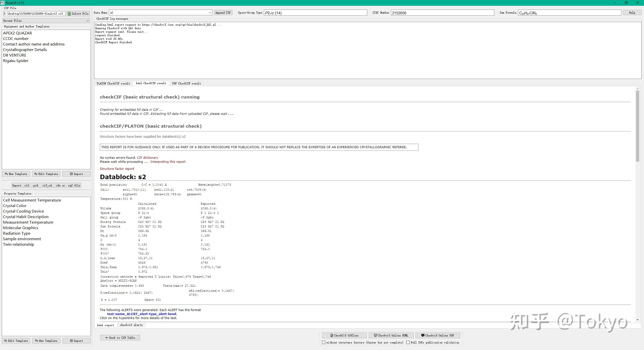
Task: Open the PDF CheckCIF result tab
Action: 186,83
